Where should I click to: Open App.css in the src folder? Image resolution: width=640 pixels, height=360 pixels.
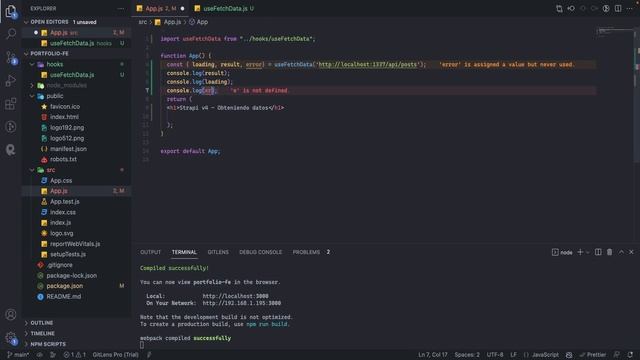coord(76,180)
